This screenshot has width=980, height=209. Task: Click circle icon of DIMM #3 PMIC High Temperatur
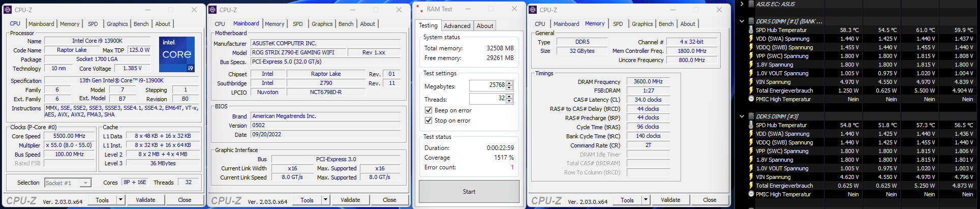[751, 194]
